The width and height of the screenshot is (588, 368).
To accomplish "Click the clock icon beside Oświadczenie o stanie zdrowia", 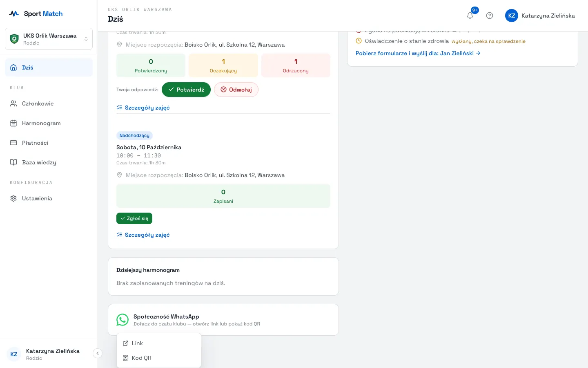I will click(359, 41).
